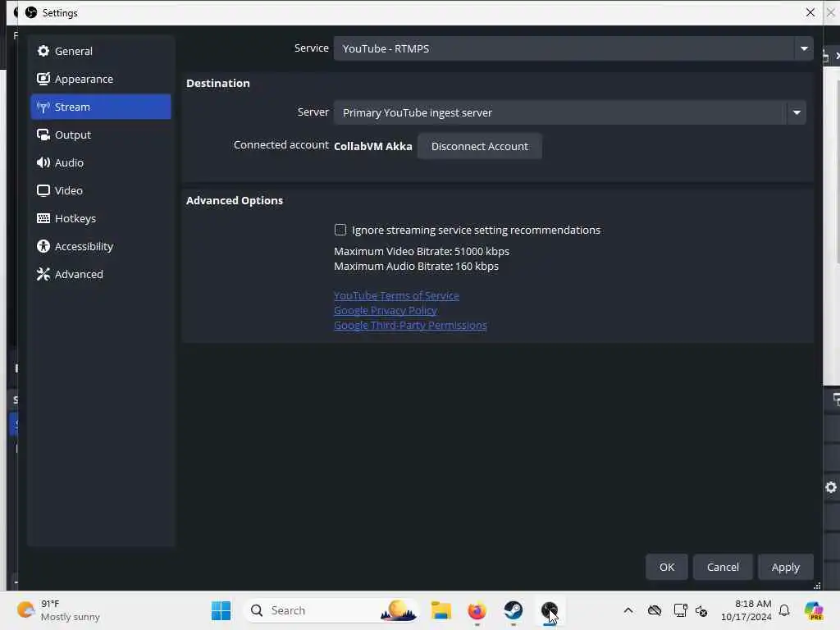This screenshot has width=840, height=630.
Task: Open weather widget showing 91°F
Action: coord(58,610)
